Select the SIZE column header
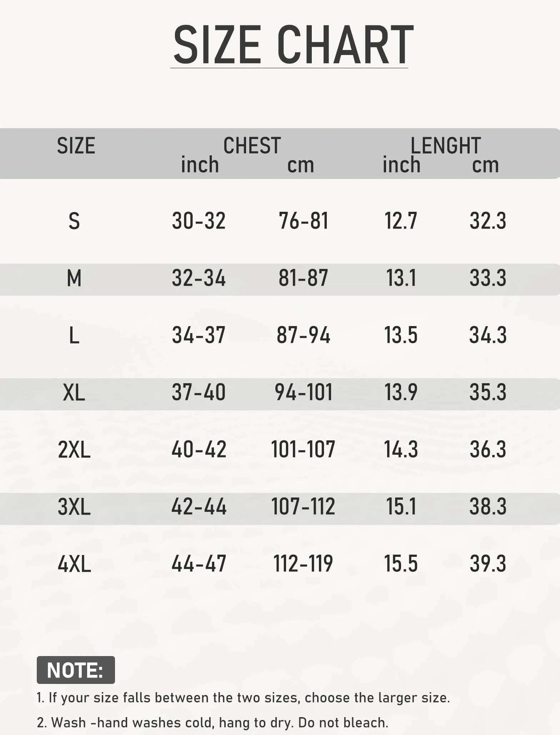Image resolution: width=560 pixels, height=735 pixels. [x=76, y=146]
